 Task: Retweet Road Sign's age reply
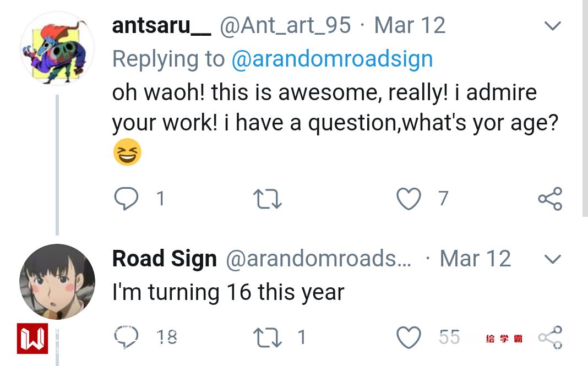[x=266, y=337]
